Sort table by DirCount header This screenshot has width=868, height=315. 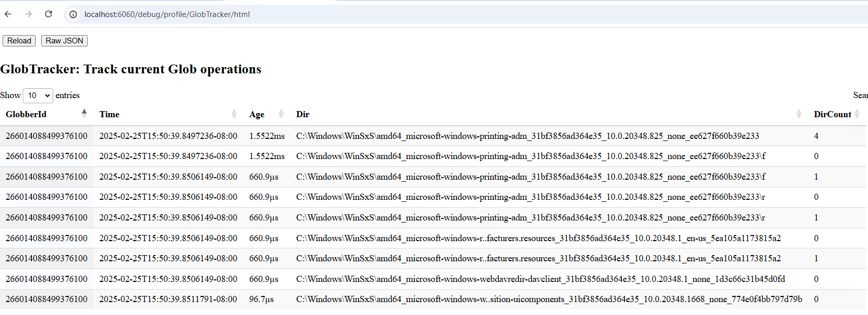coord(832,114)
